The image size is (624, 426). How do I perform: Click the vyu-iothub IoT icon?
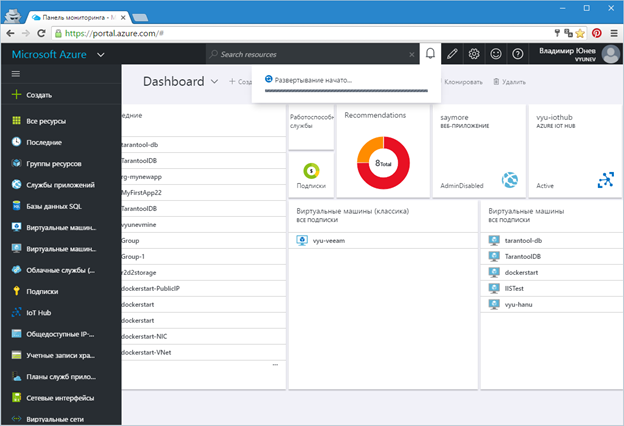point(606,180)
